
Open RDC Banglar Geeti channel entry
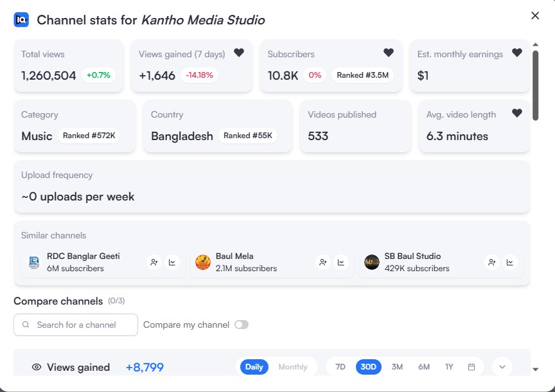point(84,262)
